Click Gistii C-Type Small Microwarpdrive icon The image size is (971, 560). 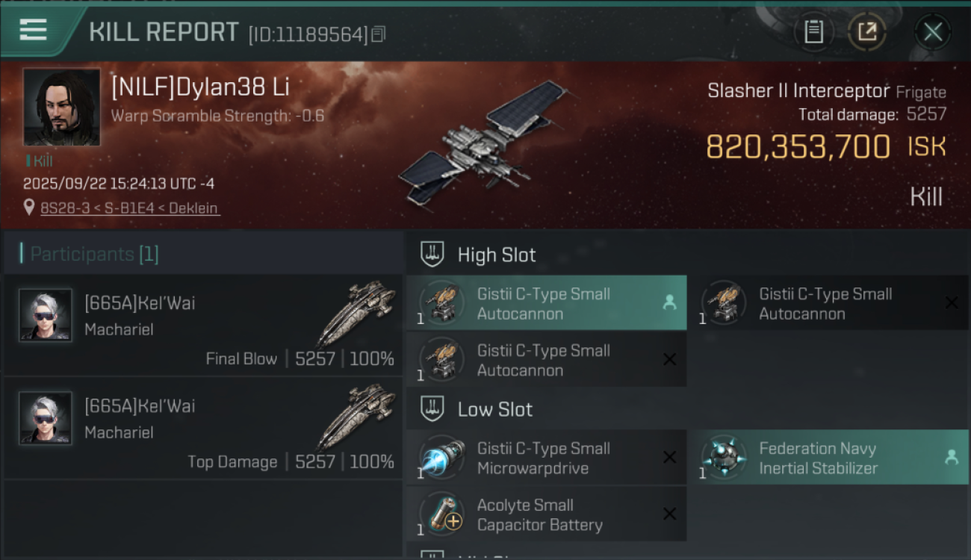(441, 457)
